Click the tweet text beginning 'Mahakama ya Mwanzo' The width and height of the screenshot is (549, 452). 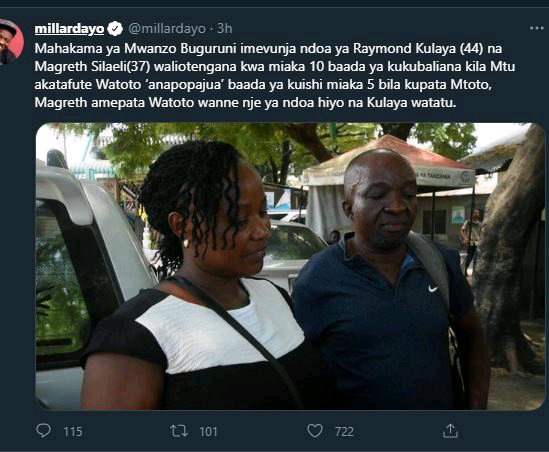pyautogui.click(x=275, y=76)
